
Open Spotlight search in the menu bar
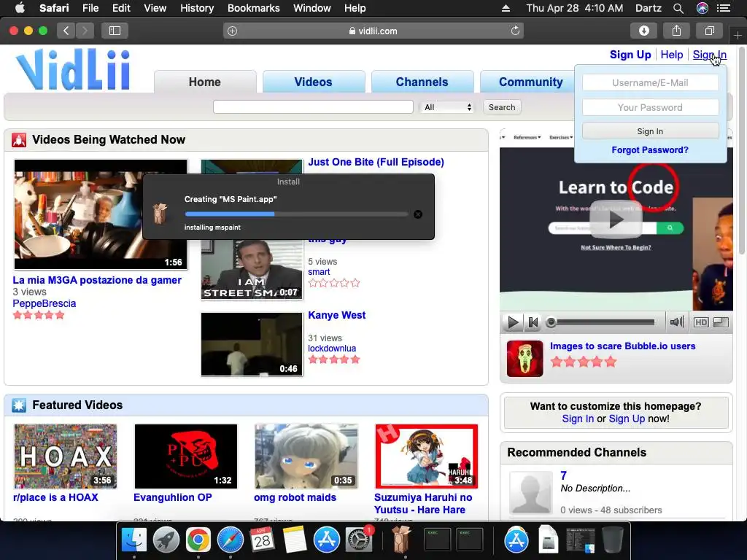tap(678, 8)
